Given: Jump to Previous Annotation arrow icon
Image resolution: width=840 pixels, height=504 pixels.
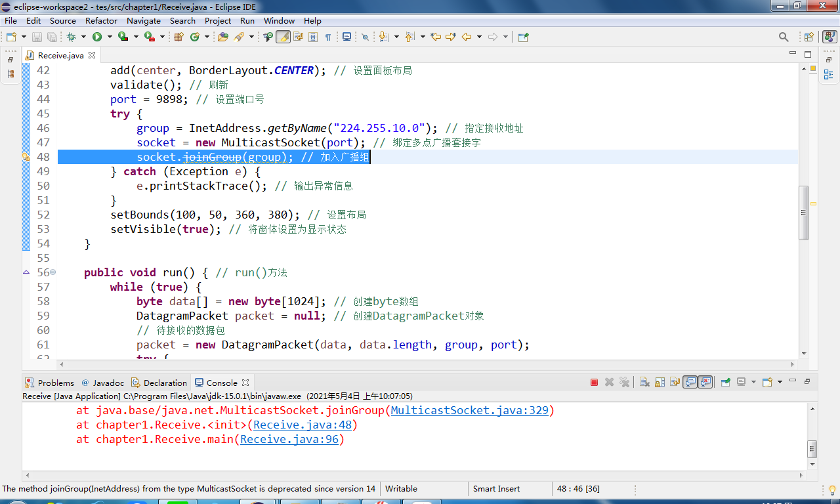Looking at the screenshot, I should coord(410,37).
